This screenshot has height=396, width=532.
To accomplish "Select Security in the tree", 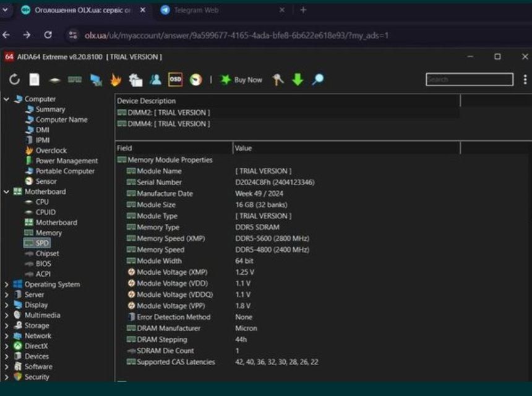I will [32, 377].
